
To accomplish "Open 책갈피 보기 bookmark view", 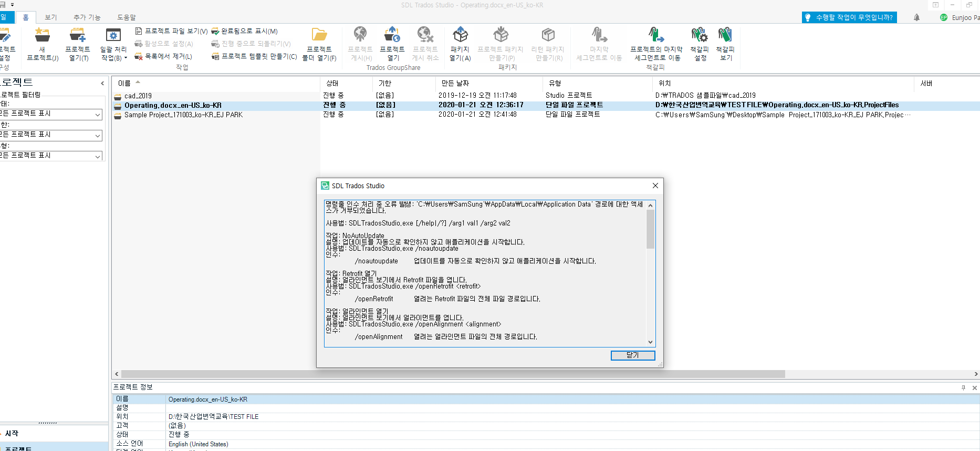I will 725,44.
